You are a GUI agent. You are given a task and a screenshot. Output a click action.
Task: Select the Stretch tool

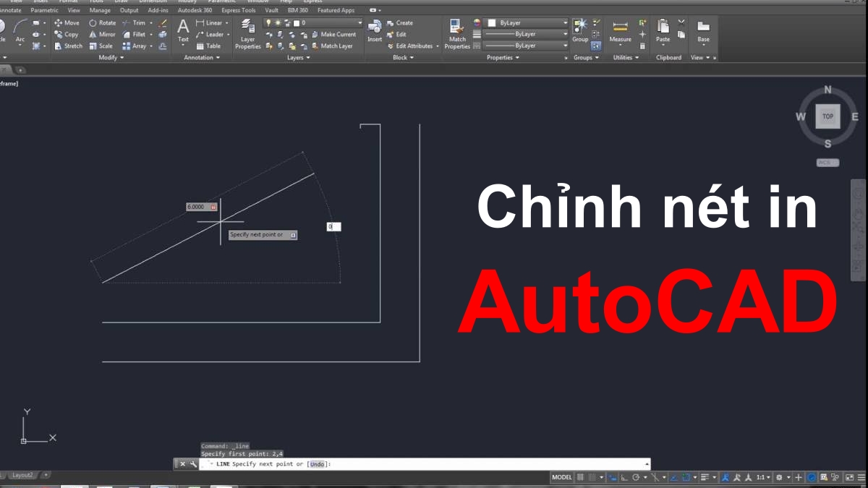click(x=68, y=46)
